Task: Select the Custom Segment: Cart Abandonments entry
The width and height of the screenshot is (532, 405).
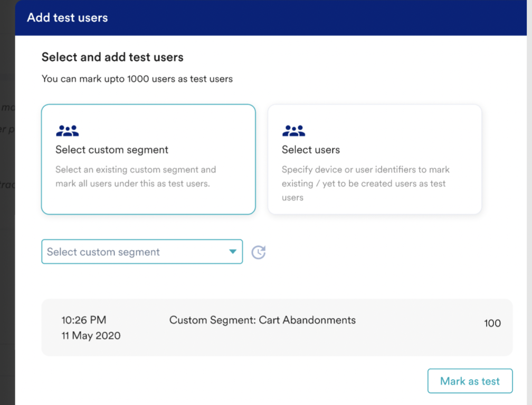Action: coord(262,320)
